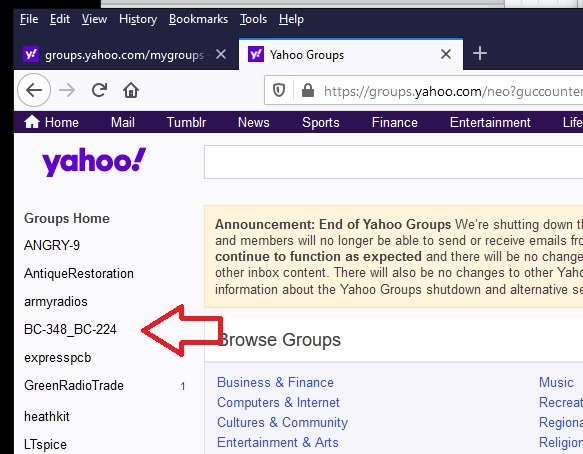Open Mail in Yahoo navbar
Viewport: 583px width, 454px height.
pyautogui.click(x=123, y=122)
